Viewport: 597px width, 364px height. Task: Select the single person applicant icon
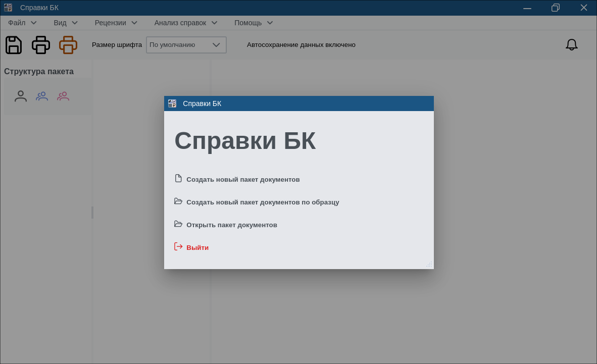[x=21, y=96]
